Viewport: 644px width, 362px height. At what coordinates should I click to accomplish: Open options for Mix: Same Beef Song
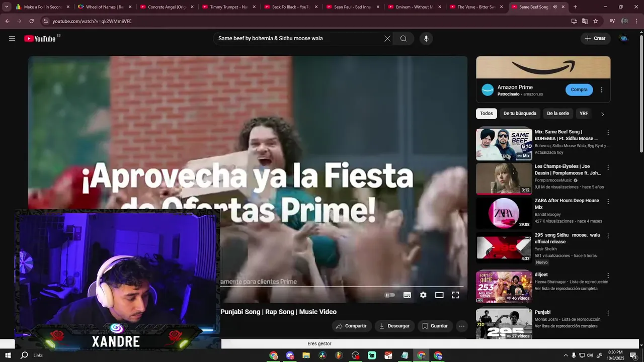click(608, 133)
